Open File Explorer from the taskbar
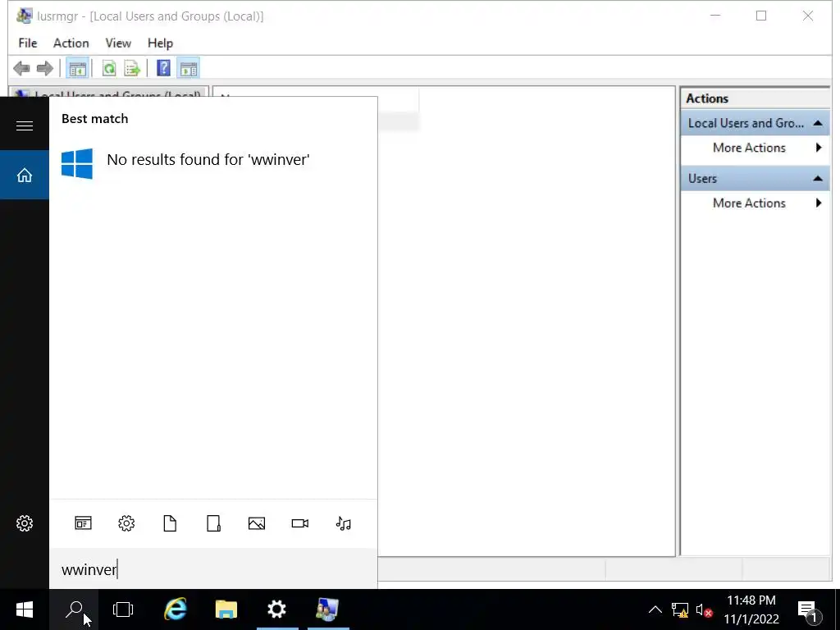Image resolution: width=840 pixels, height=630 pixels. coord(226,609)
